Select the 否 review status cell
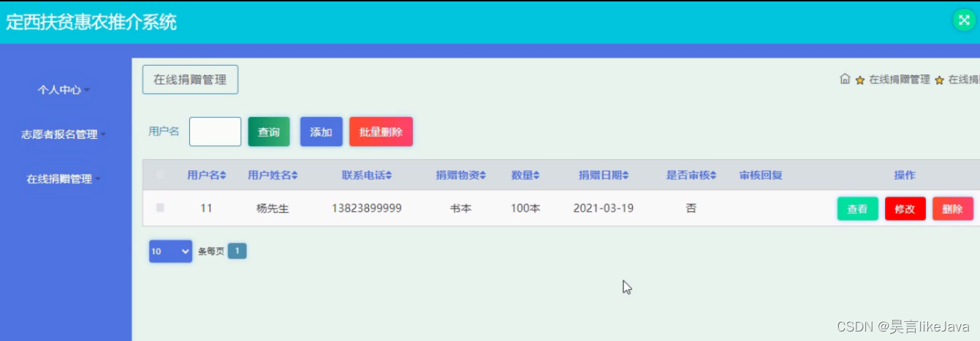This screenshot has width=980, height=341. pyautogui.click(x=691, y=208)
